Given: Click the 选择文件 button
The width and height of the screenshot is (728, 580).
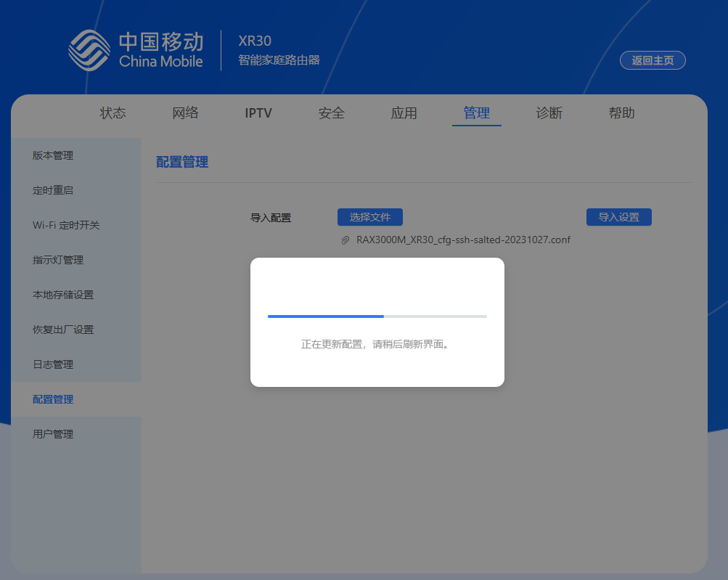Looking at the screenshot, I should tap(370, 216).
